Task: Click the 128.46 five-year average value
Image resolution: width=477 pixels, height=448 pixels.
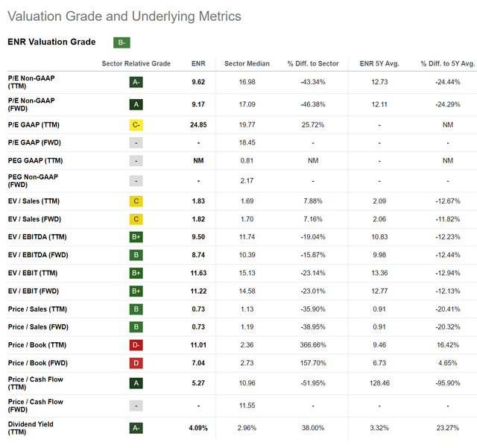Action: click(x=379, y=383)
